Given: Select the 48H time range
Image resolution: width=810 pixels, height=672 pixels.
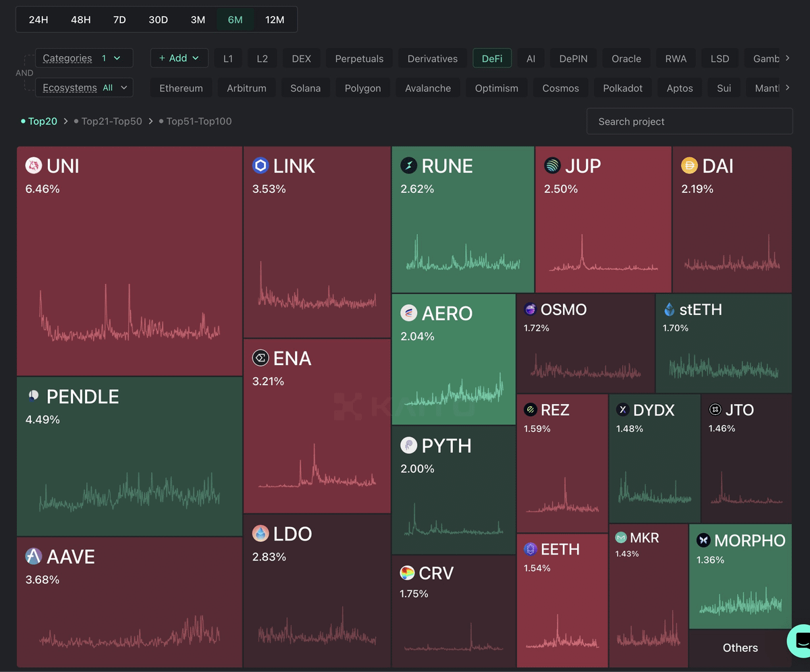Looking at the screenshot, I should [x=81, y=20].
